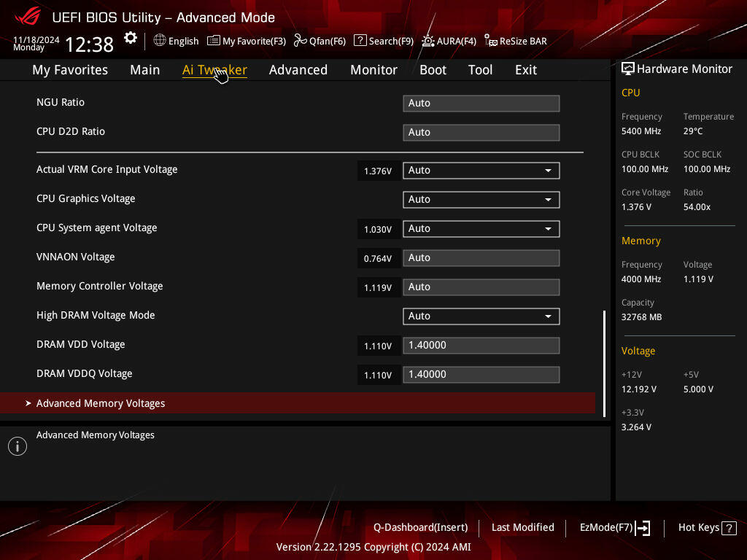Click the Qfan fan icon

tap(300, 41)
